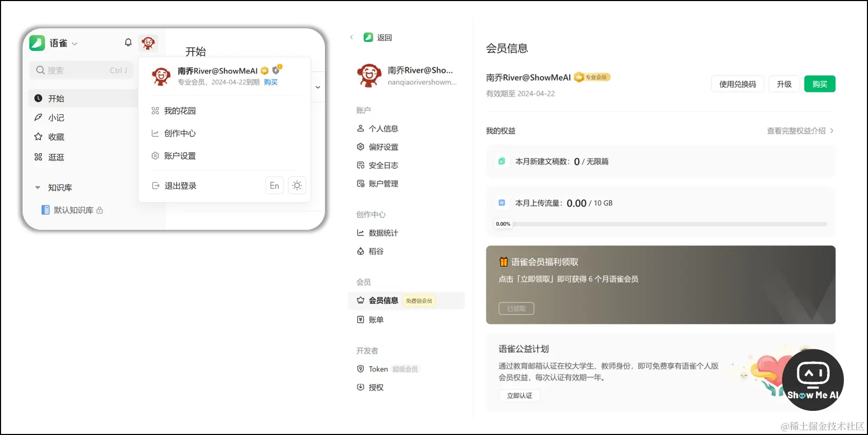Select 会员信息 in settings sidebar

pos(406,301)
